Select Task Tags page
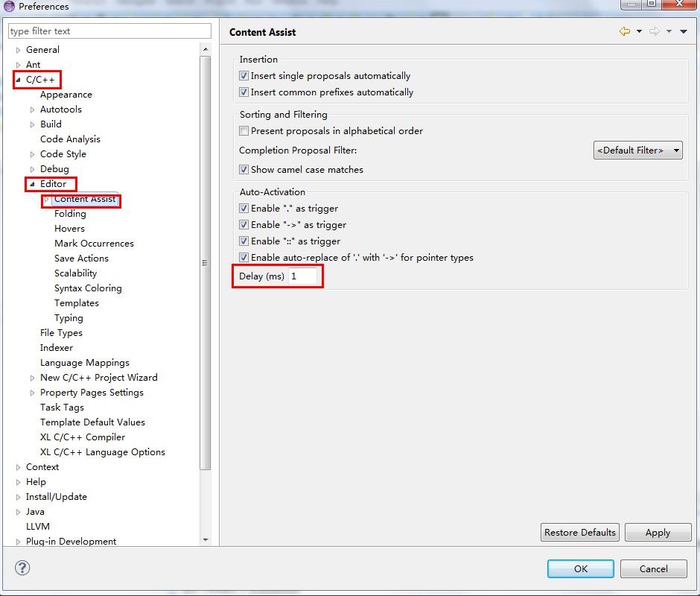This screenshot has width=700, height=596. (62, 408)
